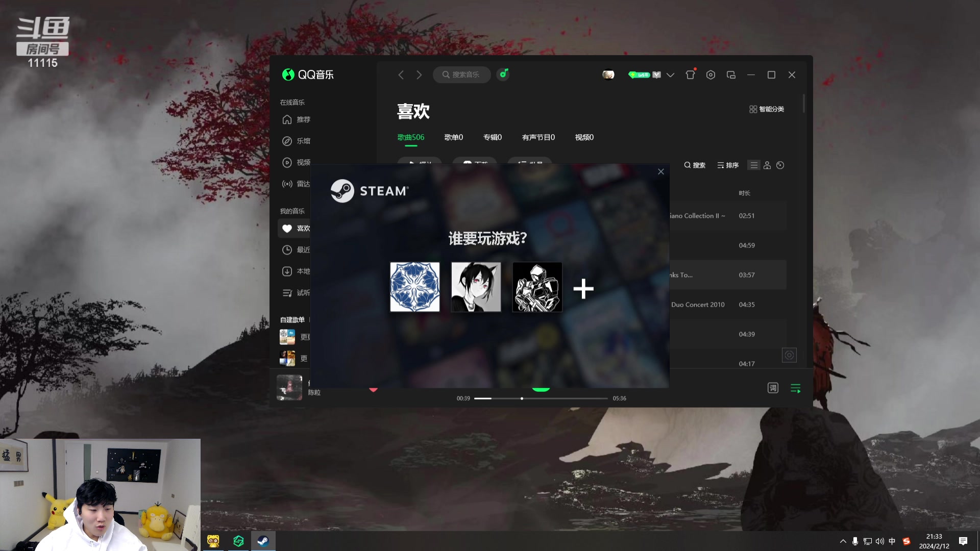Go forward in QQ Music navigation
Viewport: 980px width, 551px height.
coord(419,75)
